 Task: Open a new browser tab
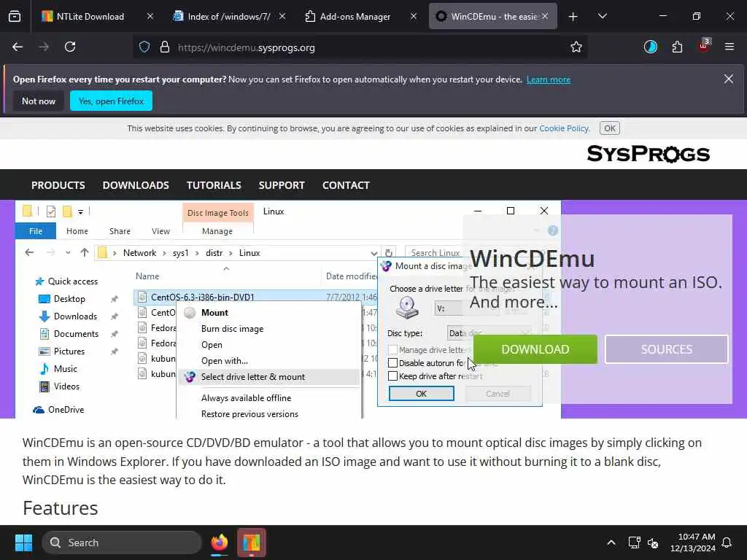tap(573, 17)
